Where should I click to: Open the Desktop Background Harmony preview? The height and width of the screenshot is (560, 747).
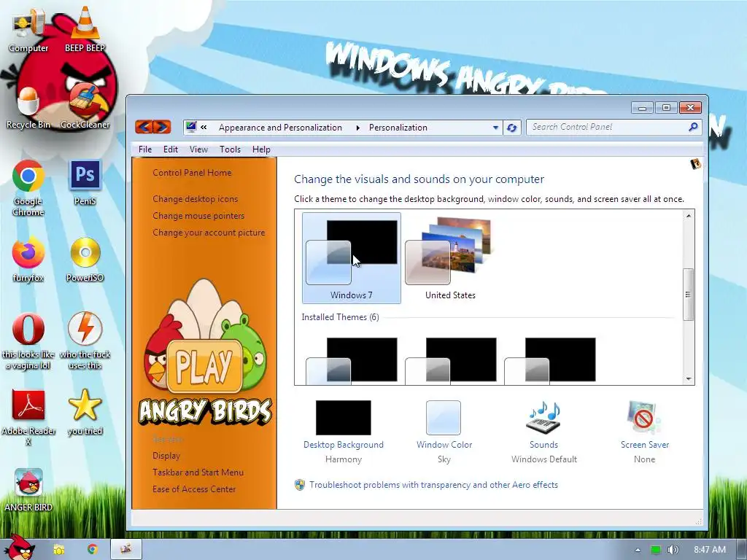pos(343,418)
